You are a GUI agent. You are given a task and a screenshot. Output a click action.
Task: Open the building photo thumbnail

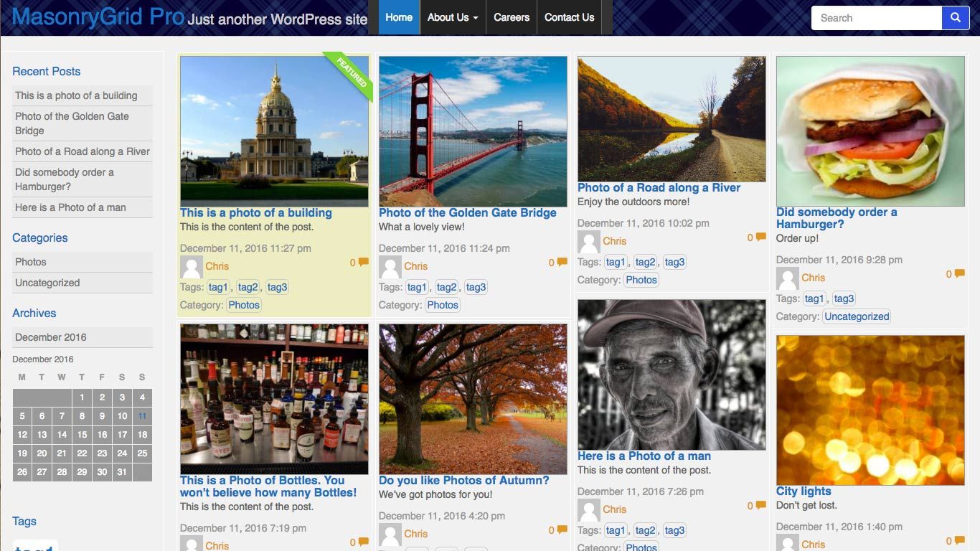pos(274,131)
